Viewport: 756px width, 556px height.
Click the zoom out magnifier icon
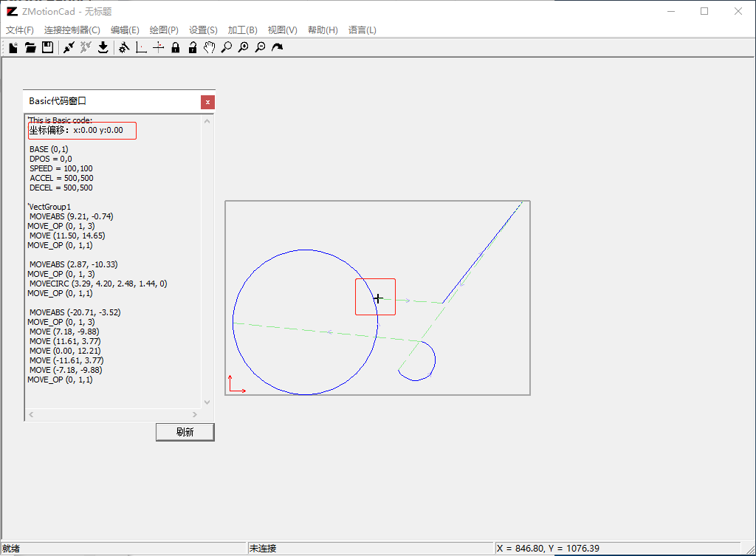click(x=261, y=47)
